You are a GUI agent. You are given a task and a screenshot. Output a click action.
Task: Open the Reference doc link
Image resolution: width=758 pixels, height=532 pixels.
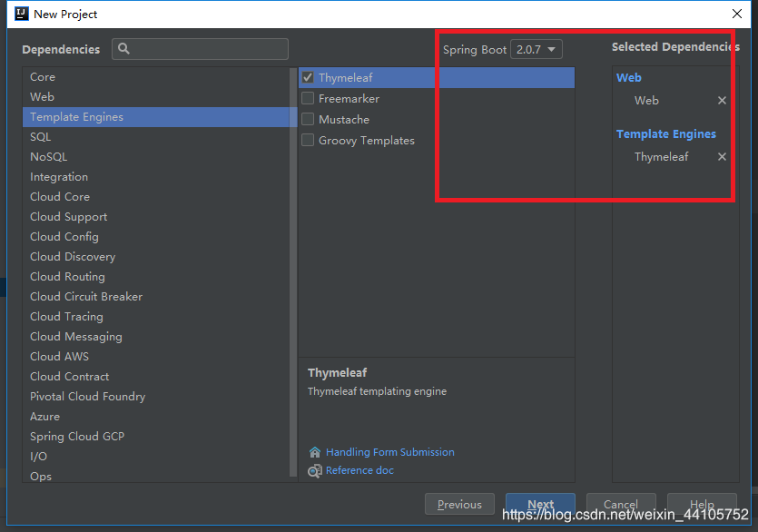(359, 470)
